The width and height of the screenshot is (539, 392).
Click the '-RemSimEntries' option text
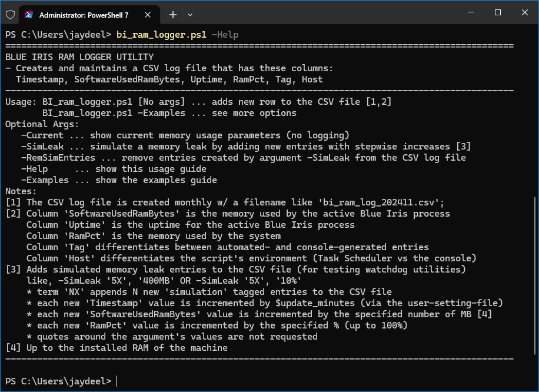[x=58, y=158]
